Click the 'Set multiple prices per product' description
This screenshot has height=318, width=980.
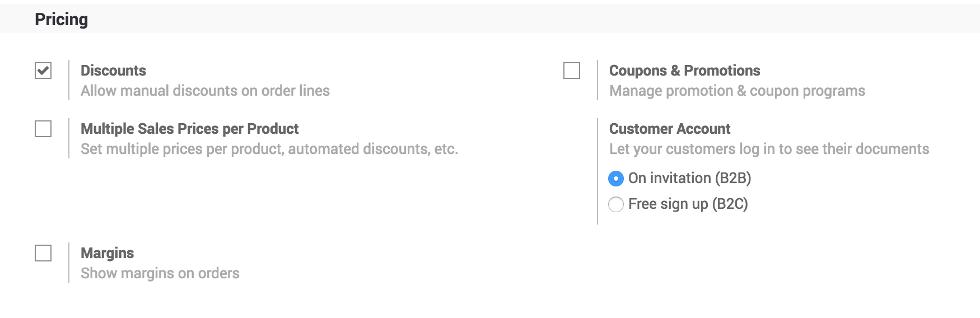pyautogui.click(x=269, y=149)
